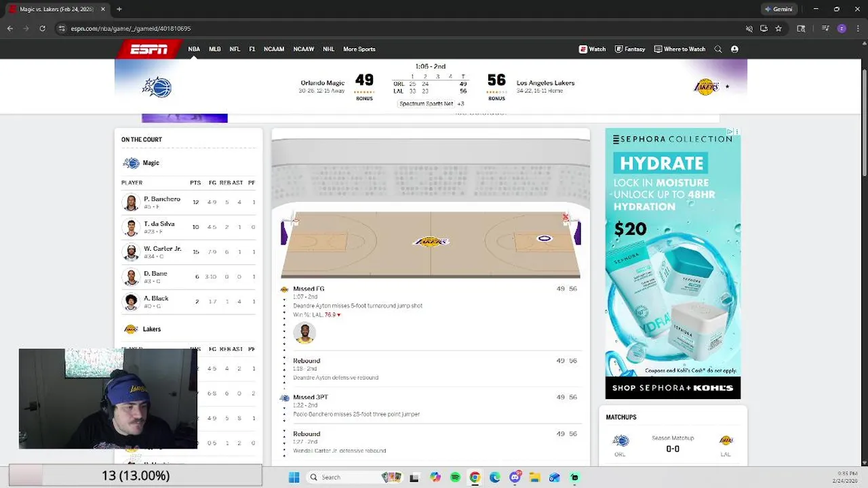View site information icon

coord(62,28)
